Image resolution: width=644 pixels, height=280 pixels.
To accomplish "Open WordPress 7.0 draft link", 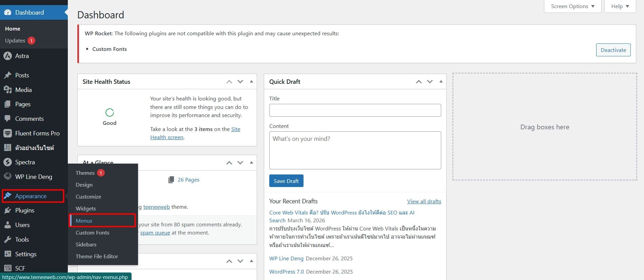I will (x=287, y=272).
